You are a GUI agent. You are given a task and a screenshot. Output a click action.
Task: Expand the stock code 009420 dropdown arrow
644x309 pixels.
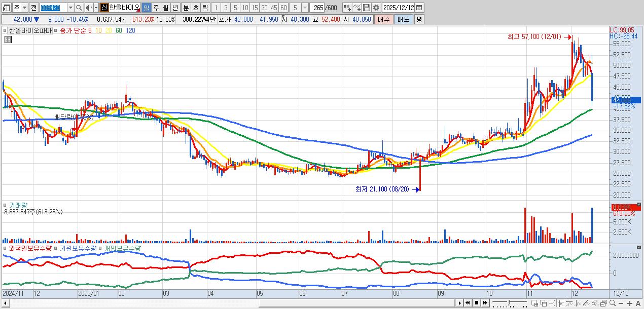(x=71, y=8)
